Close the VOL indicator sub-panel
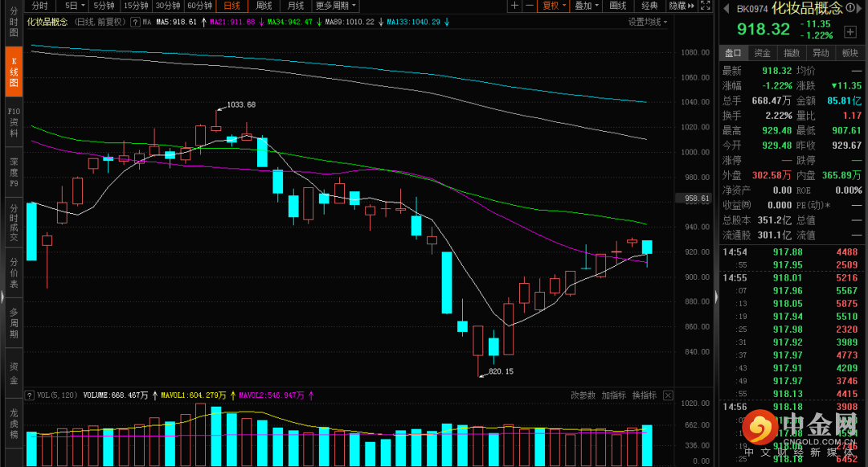 (668, 395)
